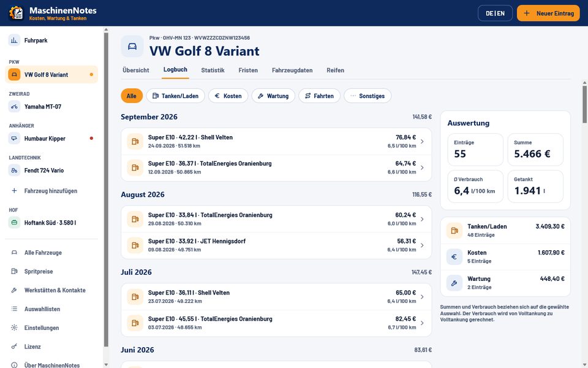The width and height of the screenshot is (588, 368).
Task: Open the Einstellungen gear icon
Action: coord(14,328)
